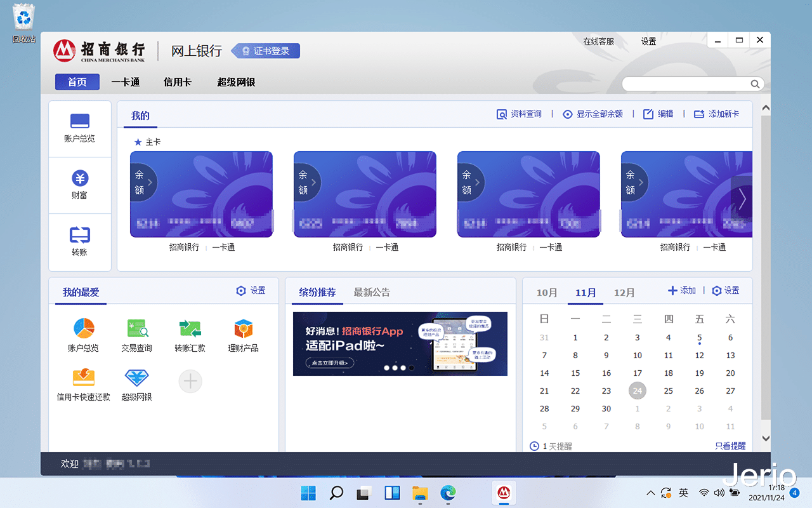The width and height of the screenshot is (812, 508).
Task: Open 超级网银 favorite icon
Action: (137, 377)
